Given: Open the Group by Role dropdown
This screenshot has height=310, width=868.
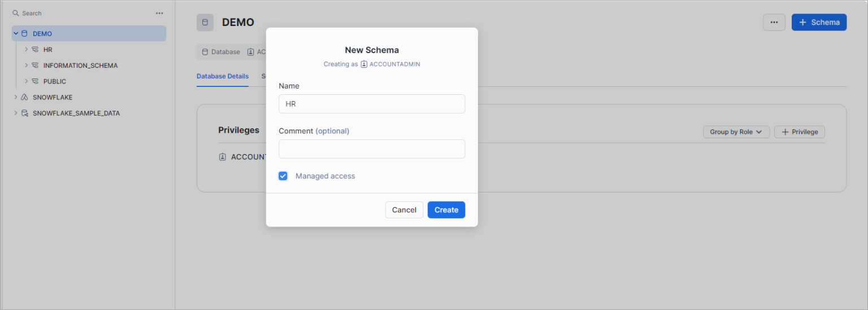Looking at the screenshot, I should (x=736, y=132).
